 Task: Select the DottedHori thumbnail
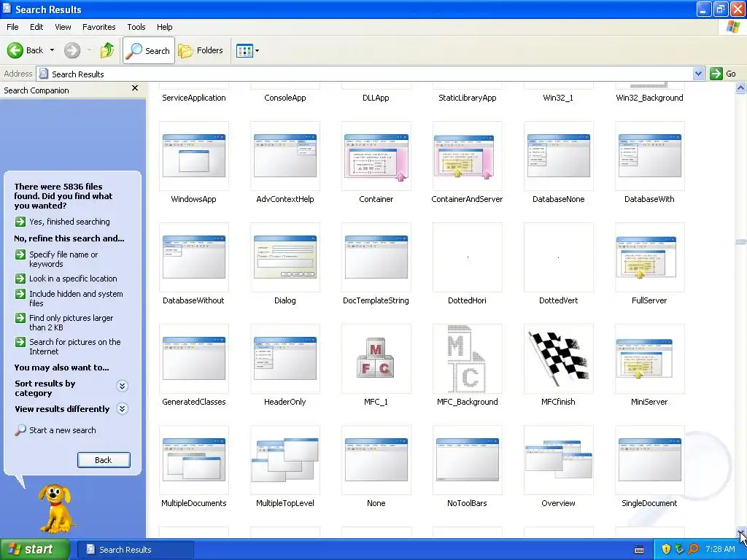(x=467, y=257)
